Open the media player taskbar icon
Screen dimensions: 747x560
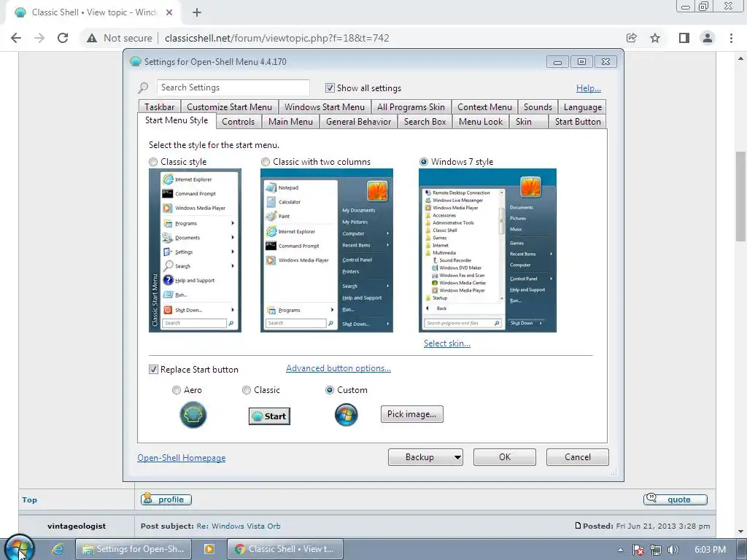209,549
